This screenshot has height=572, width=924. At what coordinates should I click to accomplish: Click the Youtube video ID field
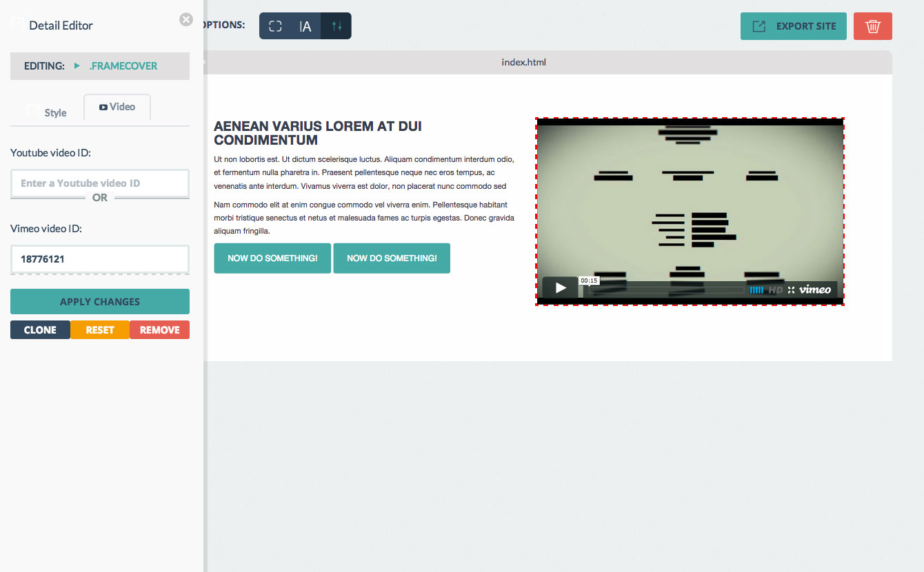click(x=100, y=183)
